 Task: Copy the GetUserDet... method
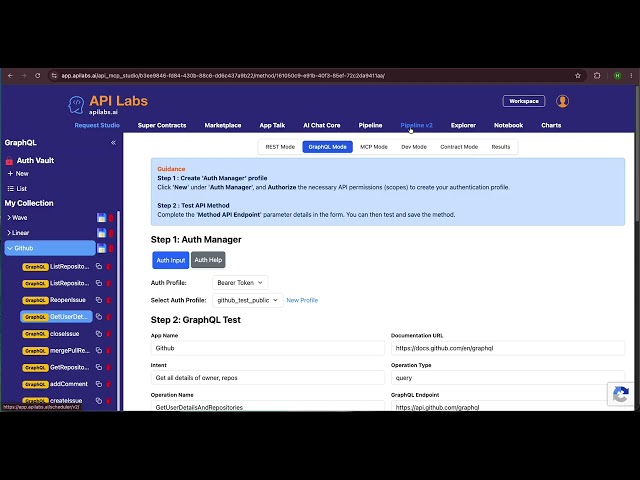pyautogui.click(x=99, y=317)
